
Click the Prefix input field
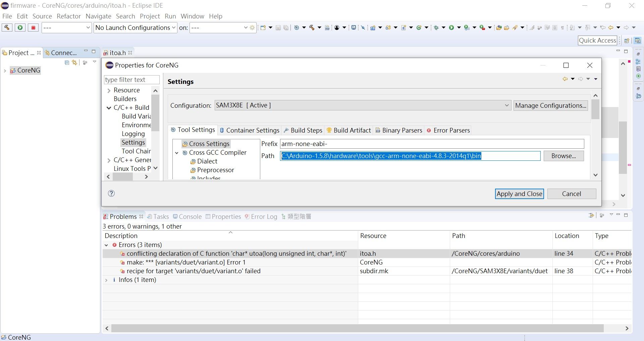[x=432, y=144]
